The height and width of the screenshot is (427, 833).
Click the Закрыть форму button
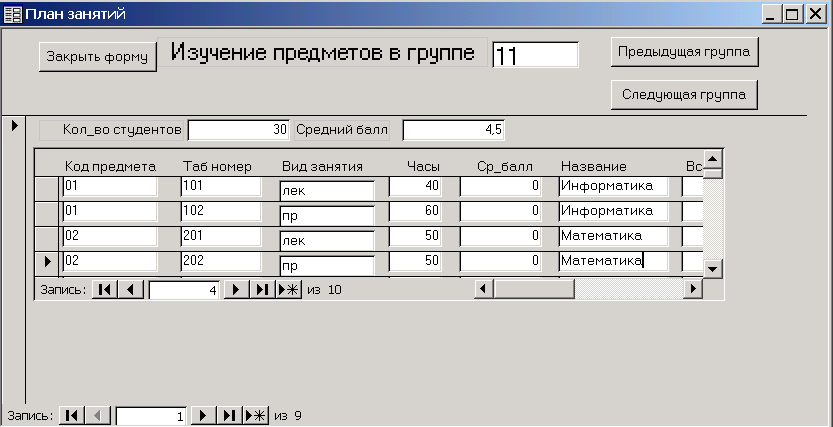pos(98,57)
